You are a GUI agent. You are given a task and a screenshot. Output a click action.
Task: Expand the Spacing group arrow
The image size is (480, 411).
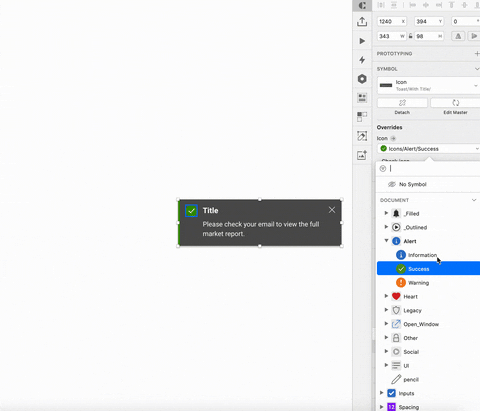point(381,407)
